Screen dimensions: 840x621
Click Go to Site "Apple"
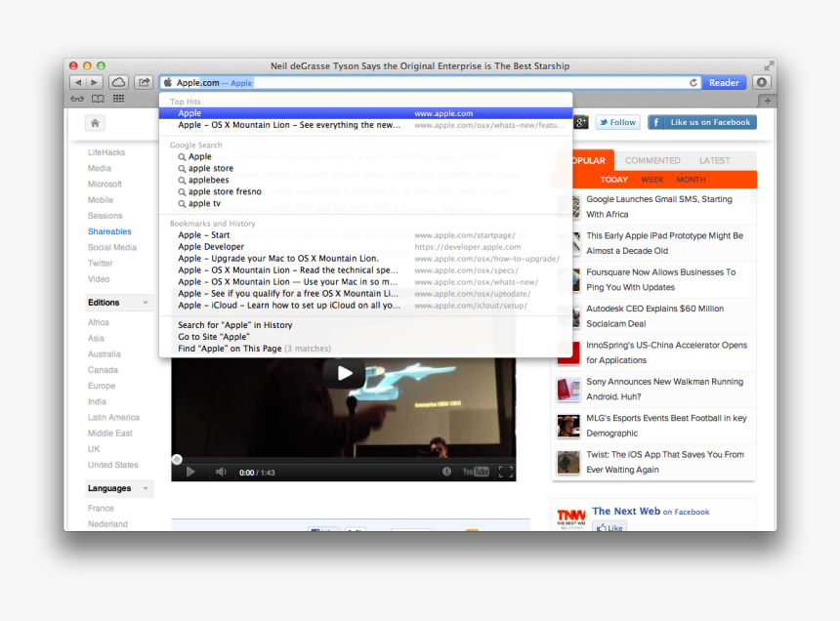coord(366,337)
